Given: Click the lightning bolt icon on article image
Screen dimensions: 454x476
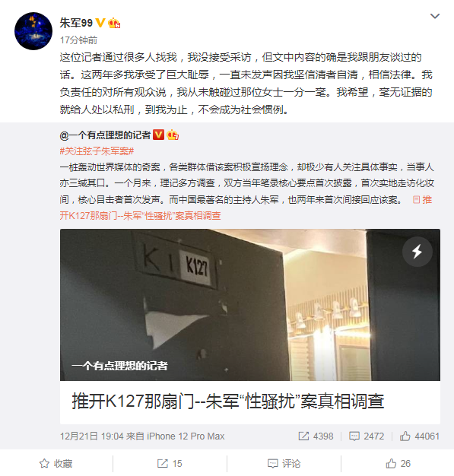Looking at the screenshot, I should [x=417, y=252].
